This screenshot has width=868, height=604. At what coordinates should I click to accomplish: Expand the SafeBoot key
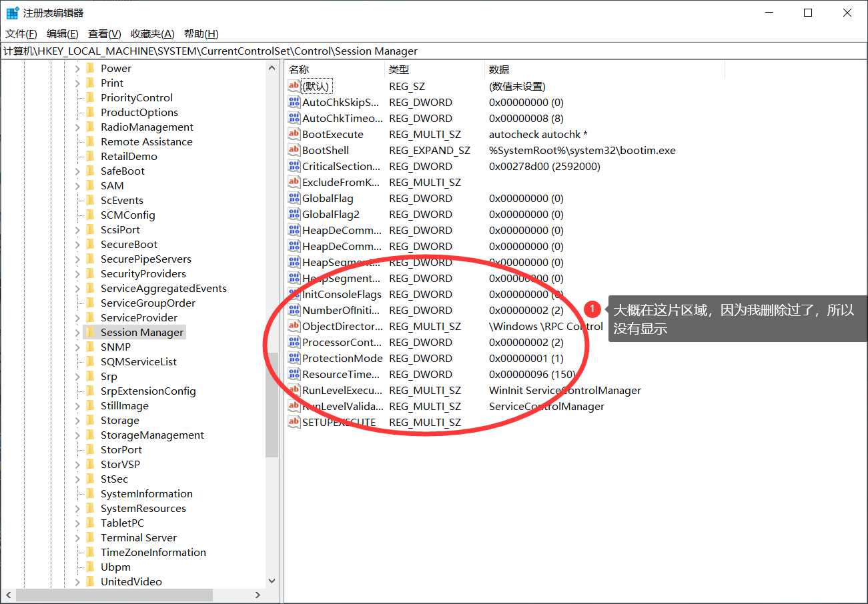tap(77, 171)
